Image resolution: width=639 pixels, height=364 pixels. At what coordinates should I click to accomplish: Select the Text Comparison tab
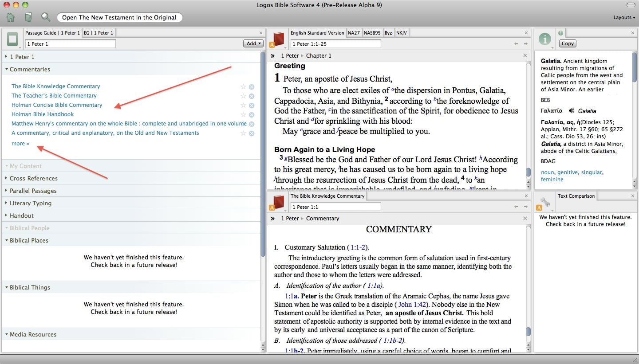(576, 196)
